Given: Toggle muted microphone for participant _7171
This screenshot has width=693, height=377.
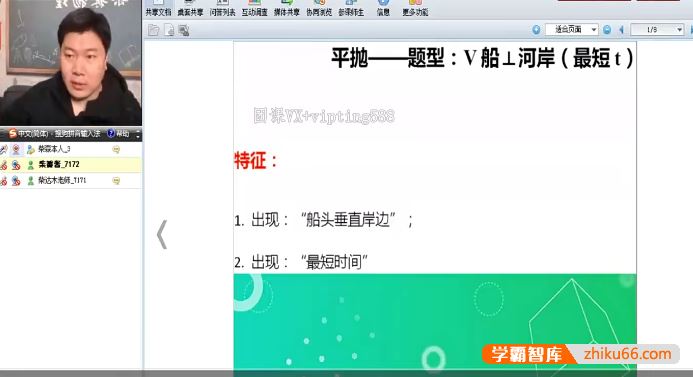Looking at the screenshot, I should pos(4,180).
